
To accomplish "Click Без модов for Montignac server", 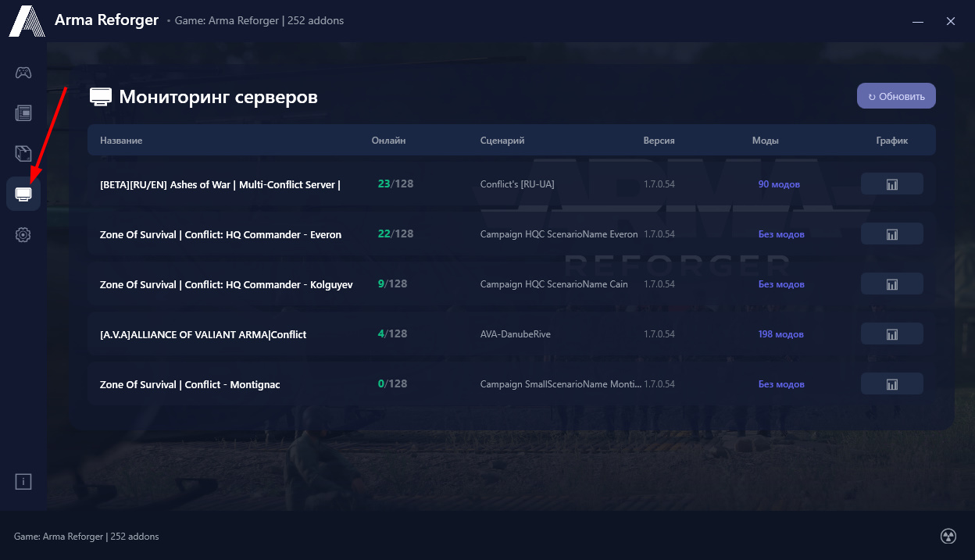I will (x=781, y=384).
